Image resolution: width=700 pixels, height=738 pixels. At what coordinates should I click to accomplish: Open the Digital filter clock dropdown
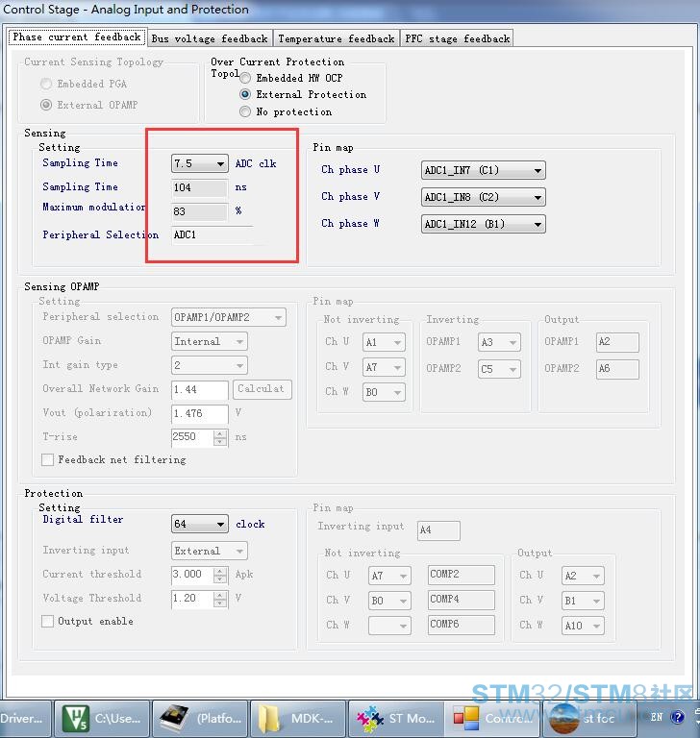pyautogui.click(x=200, y=524)
